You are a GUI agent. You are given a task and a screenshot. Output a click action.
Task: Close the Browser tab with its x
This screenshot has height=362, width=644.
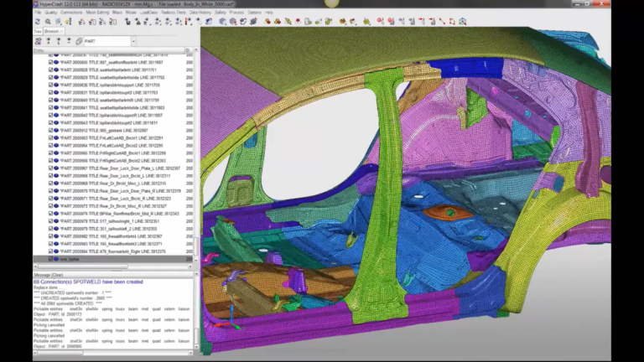click(x=61, y=31)
